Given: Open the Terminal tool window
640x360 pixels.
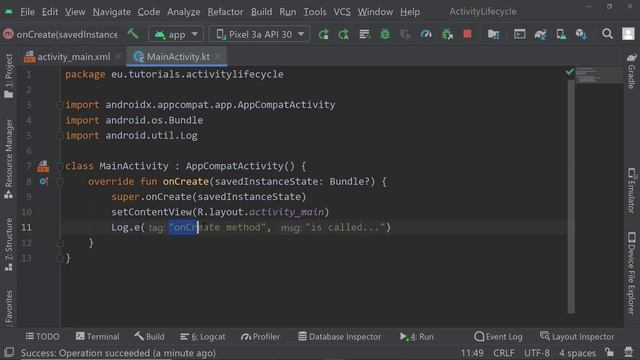Looking at the screenshot, I should (98, 336).
